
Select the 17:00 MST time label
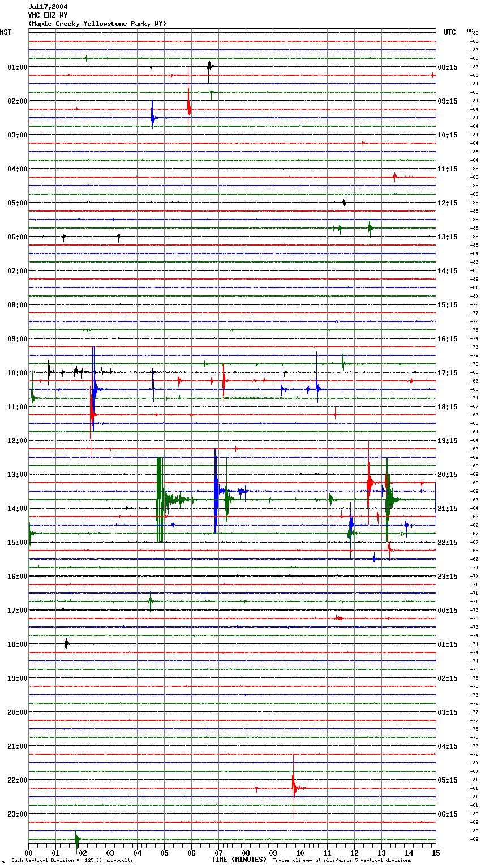18,611
